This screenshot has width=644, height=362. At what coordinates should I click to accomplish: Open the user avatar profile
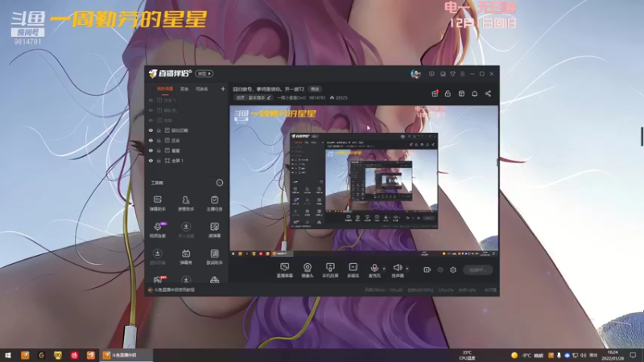coord(415,74)
